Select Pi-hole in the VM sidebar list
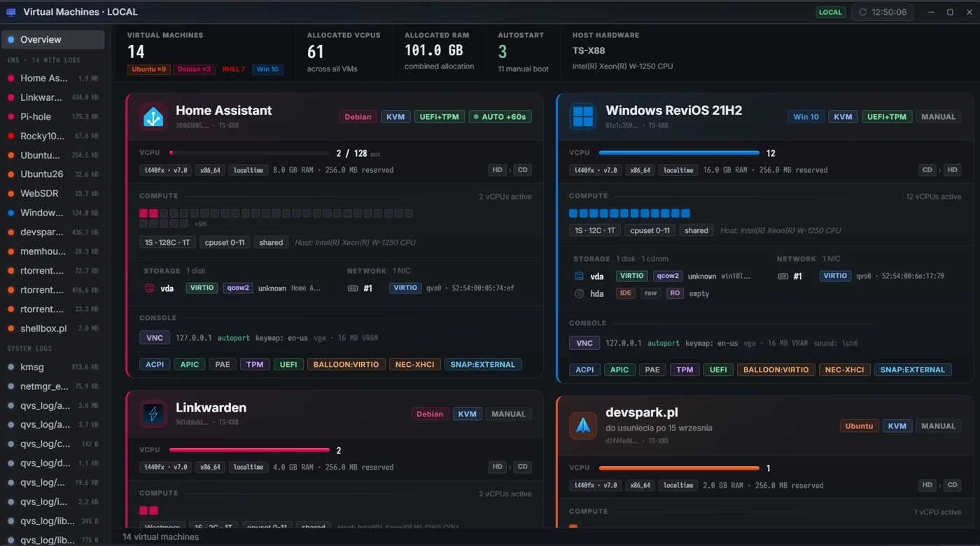This screenshot has height=546, width=980. pos(53,116)
